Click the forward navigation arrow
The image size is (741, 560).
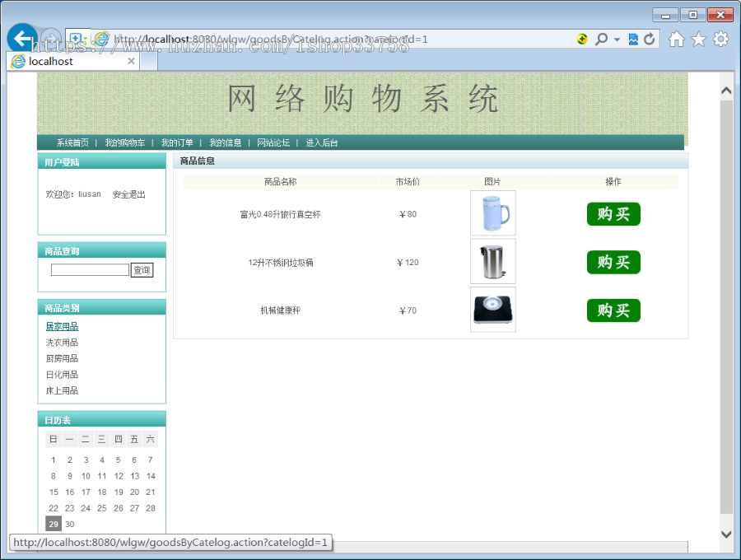coord(49,39)
